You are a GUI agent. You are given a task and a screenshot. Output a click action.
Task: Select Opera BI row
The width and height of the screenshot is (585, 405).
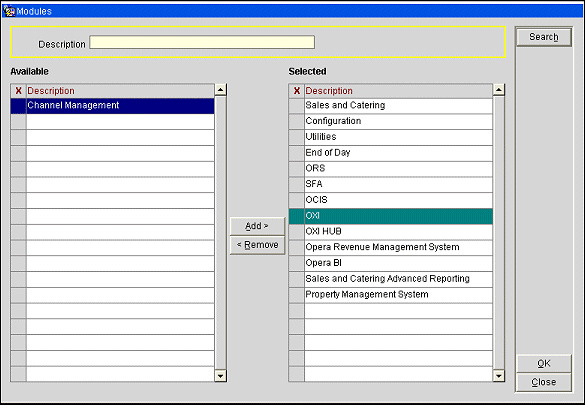tap(398, 263)
